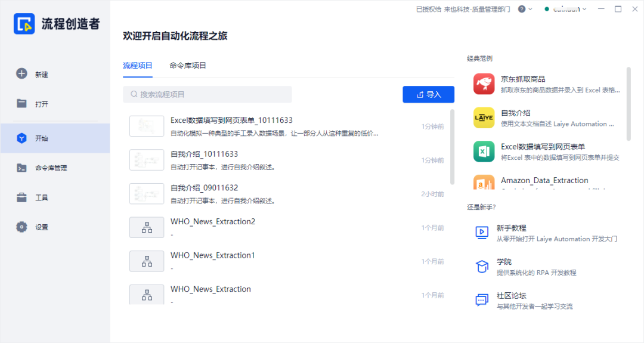Viewport: 644px width, 343px height.
Task: Click the 社区论坛 chat icon
Action: pos(482,300)
